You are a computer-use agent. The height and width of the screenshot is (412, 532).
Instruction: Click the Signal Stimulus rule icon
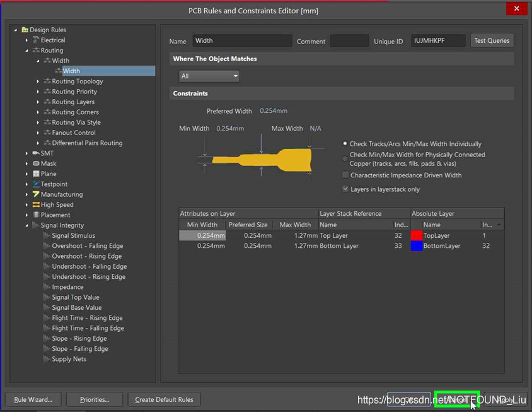click(x=47, y=236)
